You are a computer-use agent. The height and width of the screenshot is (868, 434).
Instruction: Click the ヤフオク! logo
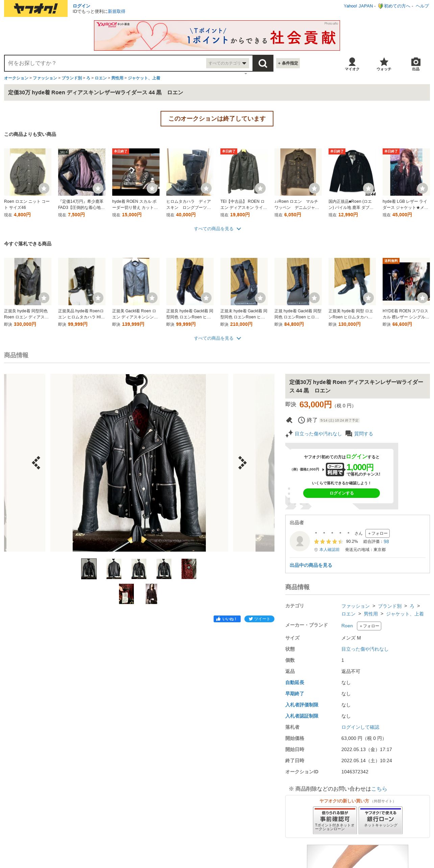pos(36,8)
